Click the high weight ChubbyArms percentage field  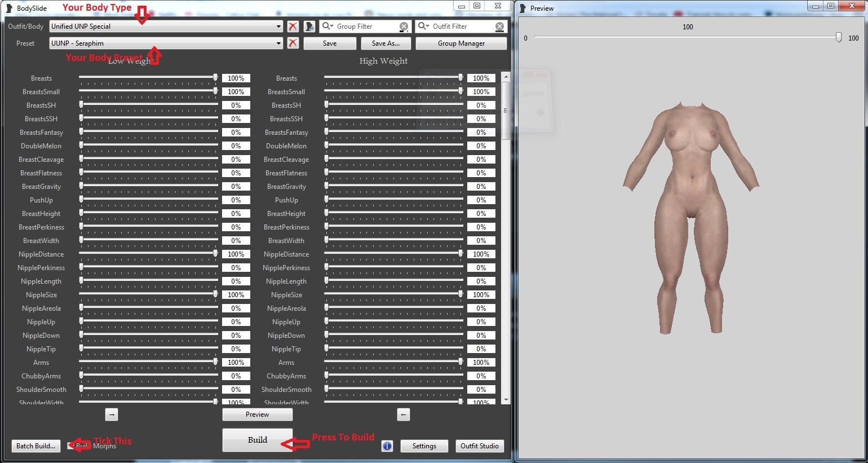[481, 376]
